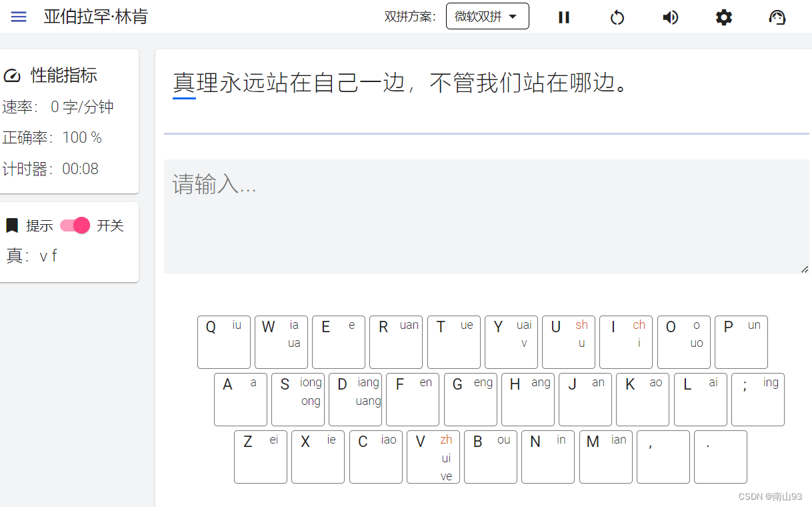Screen dimensions: 812x507
Task: Click the hint text 真: v f
Action: 31,256
